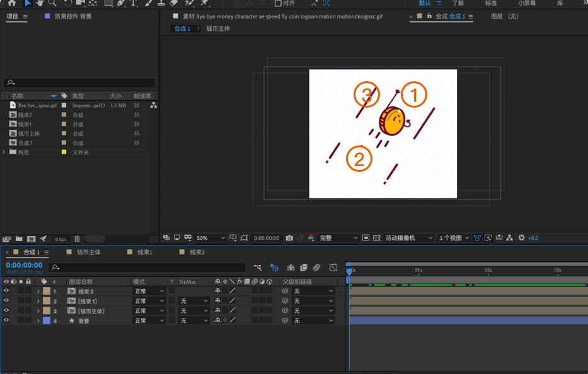This screenshot has height=374, width=588.
Task: Click 8 bpc color depth button
Action: pyautogui.click(x=61, y=239)
